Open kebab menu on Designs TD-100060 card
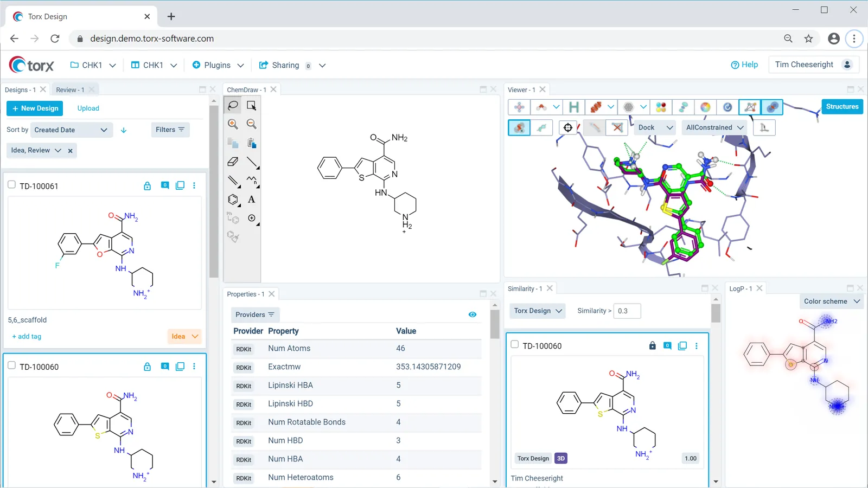The height and width of the screenshot is (488, 868). pos(194,367)
